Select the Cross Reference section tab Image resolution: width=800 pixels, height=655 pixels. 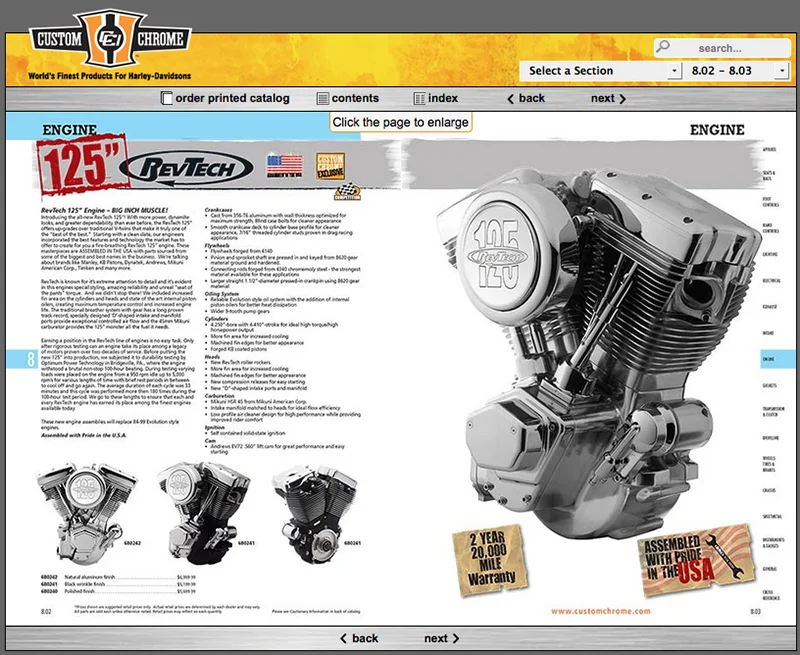[x=771, y=595]
